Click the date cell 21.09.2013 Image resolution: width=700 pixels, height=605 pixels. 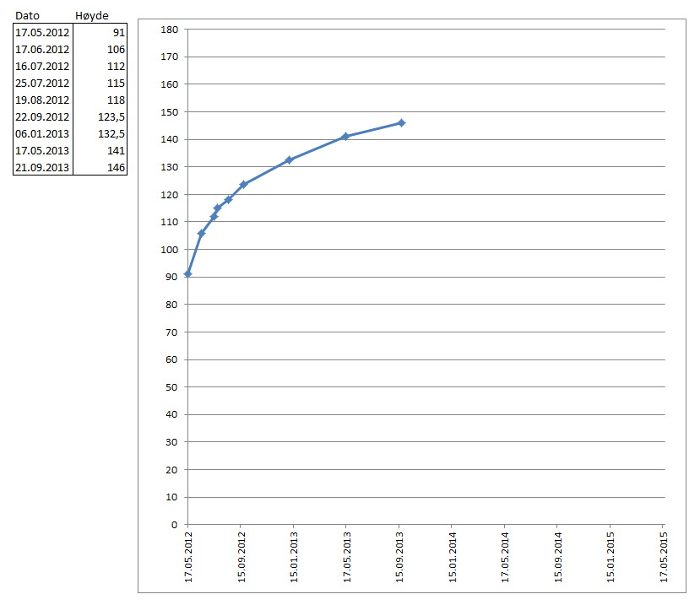point(42,168)
